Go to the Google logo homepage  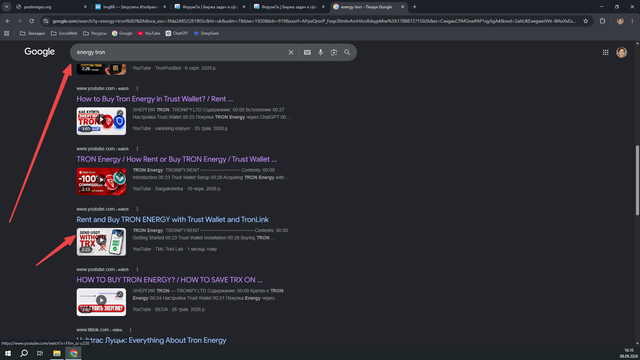(40, 52)
